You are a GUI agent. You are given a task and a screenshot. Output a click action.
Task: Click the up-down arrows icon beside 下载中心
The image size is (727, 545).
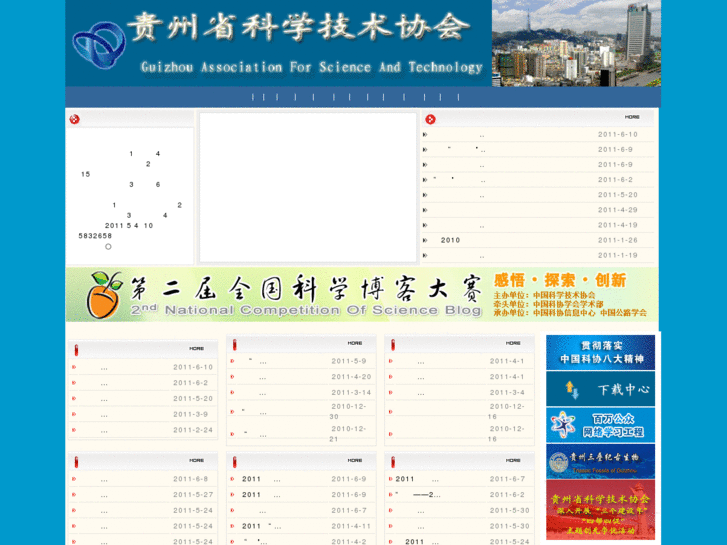[x=572, y=390]
